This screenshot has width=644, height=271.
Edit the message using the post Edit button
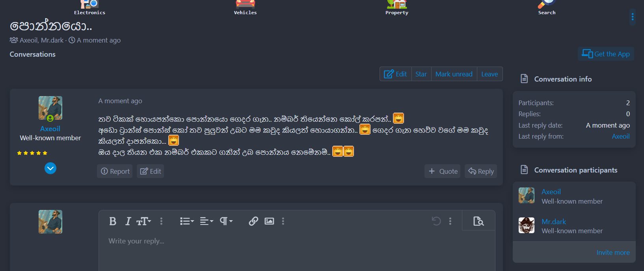click(x=150, y=171)
